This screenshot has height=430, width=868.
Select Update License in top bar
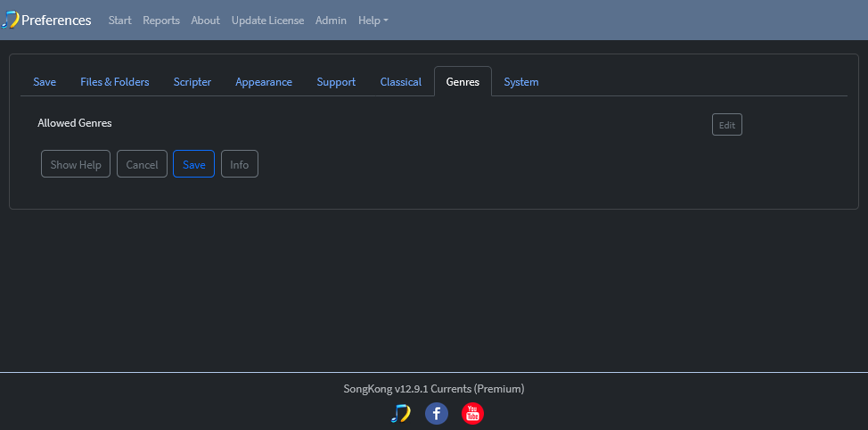[267, 21]
